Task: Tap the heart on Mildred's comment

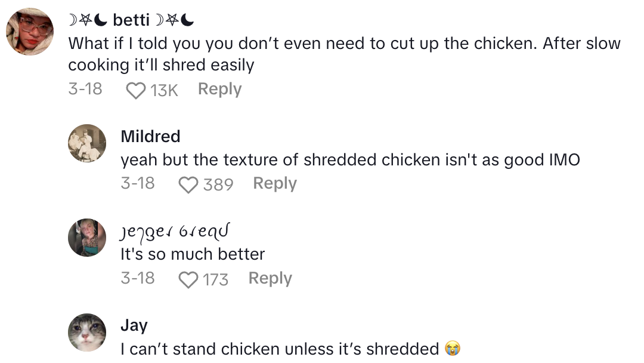Action: [x=188, y=184]
